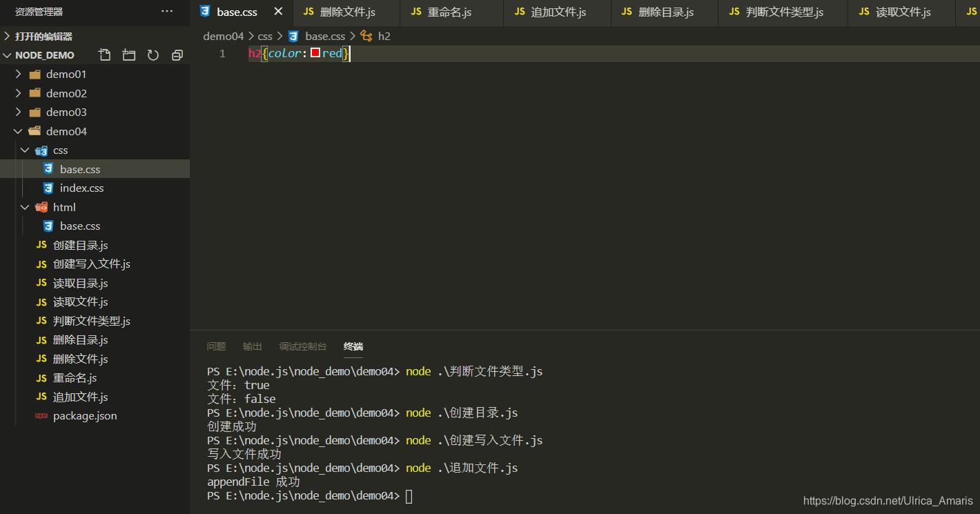Click JS icon beside 创建目录.js

(42, 245)
